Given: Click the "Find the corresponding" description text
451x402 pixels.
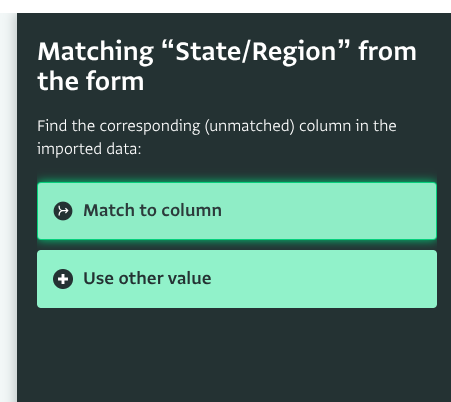Looking at the screenshot, I should coord(119,126).
